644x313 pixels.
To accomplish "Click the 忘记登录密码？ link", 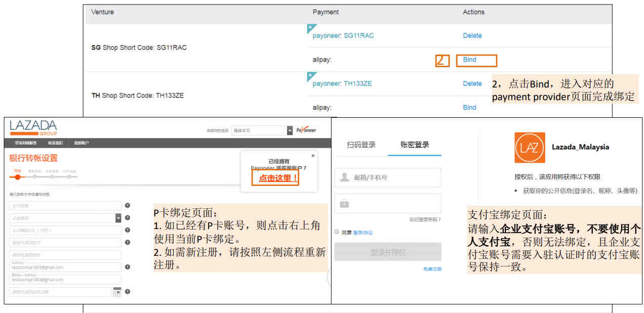I will coord(425,219).
